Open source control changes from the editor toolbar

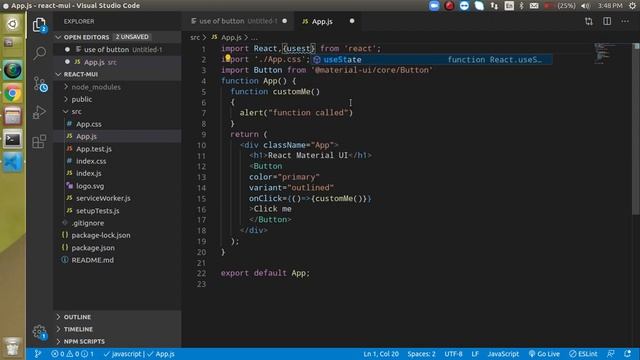(x=589, y=21)
